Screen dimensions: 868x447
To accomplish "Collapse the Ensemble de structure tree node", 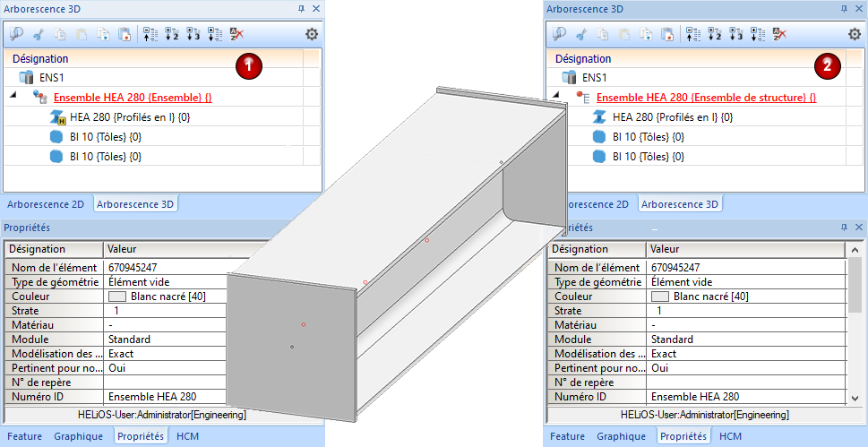I will [556, 95].
